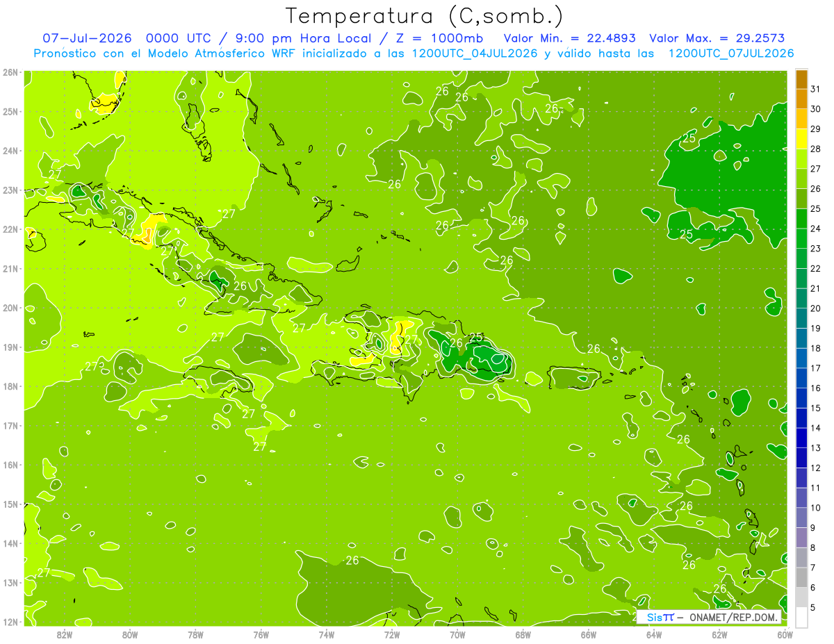834x644 pixels.
Task: Click the "16N" latitude label
Action: (10, 465)
